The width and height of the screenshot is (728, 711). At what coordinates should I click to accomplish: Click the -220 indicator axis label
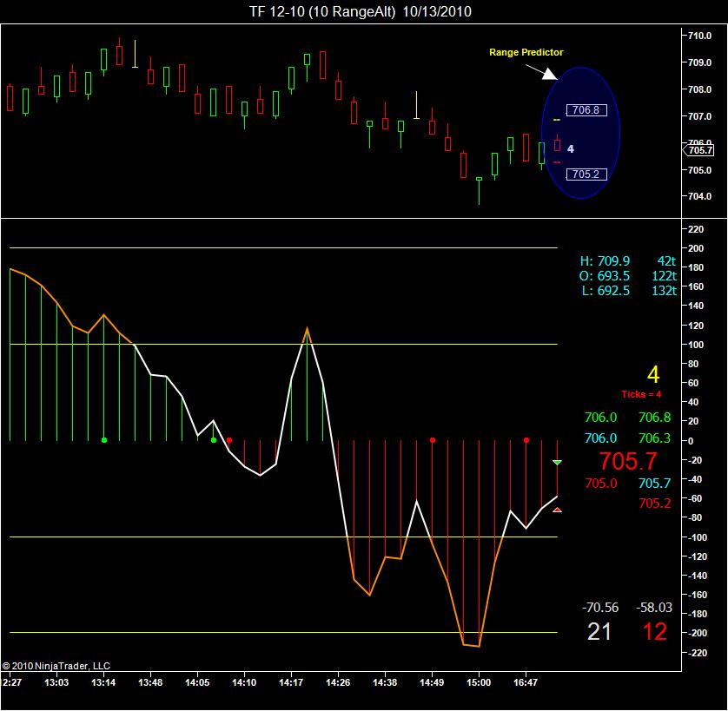[x=696, y=653]
